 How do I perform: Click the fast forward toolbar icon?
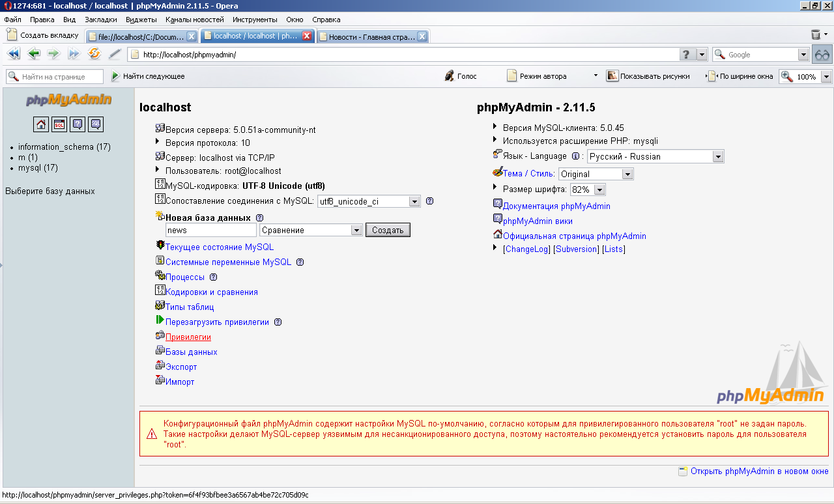74,54
